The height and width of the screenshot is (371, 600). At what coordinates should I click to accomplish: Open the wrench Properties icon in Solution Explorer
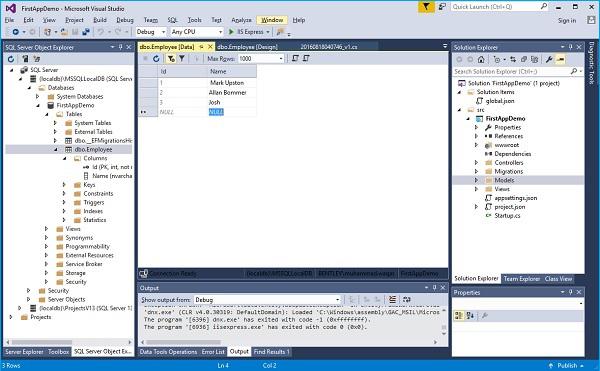549,59
